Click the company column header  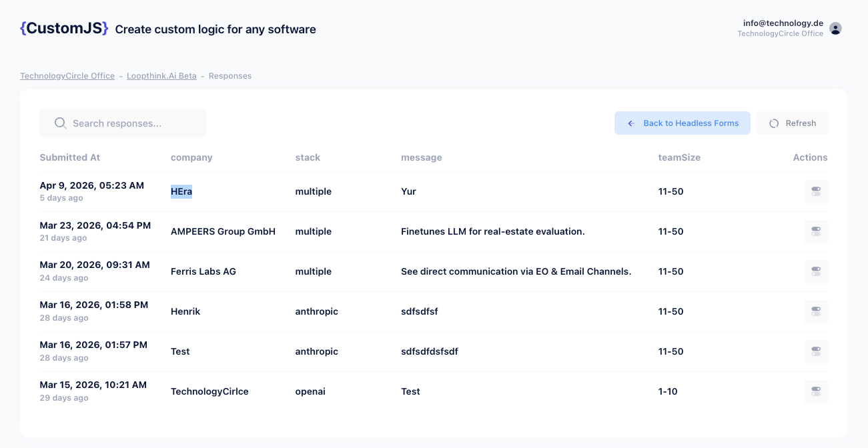point(191,157)
